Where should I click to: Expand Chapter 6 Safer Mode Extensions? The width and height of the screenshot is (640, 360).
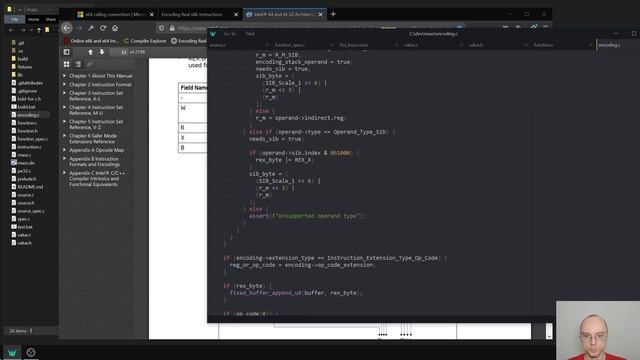point(64,136)
